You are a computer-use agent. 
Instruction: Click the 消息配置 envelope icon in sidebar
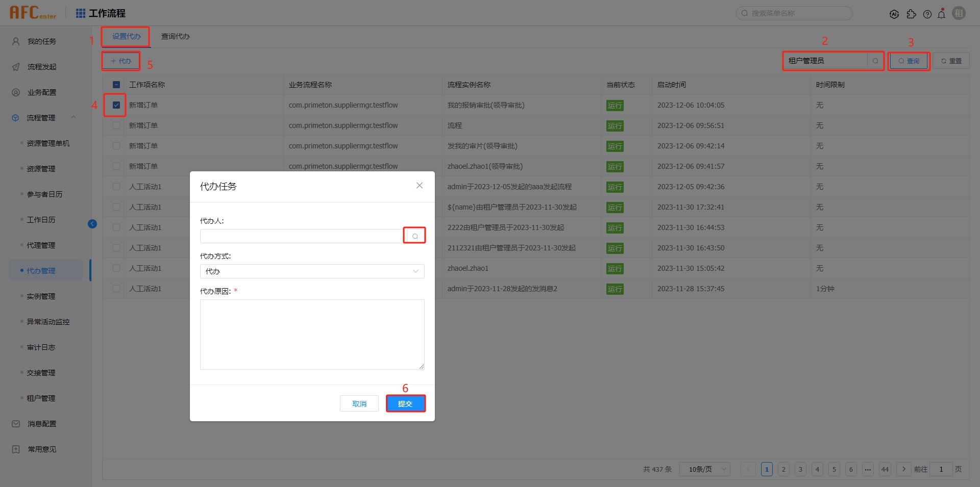click(15, 423)
